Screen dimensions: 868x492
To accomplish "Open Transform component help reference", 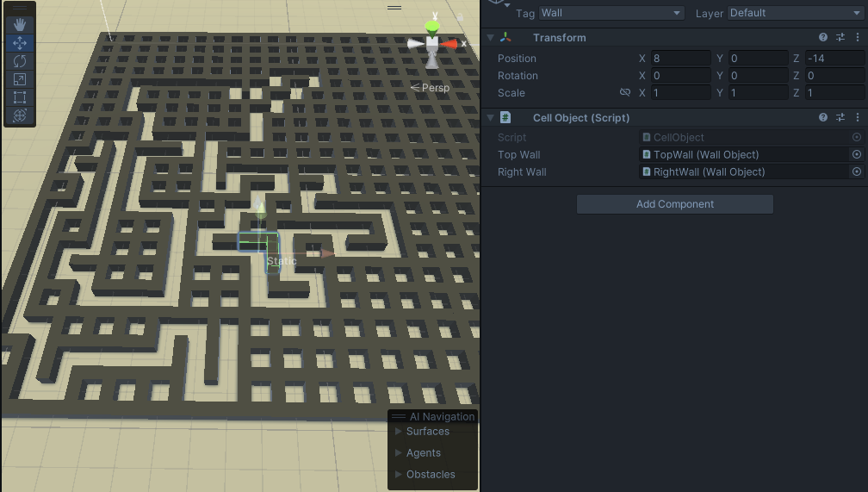I will 823,38.
